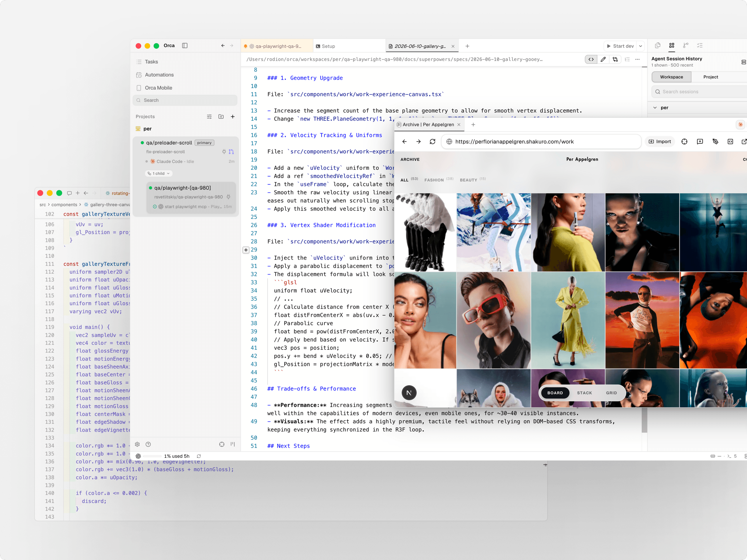Open the yellow coat model thumbnail
747x560 pixels.
568,320
